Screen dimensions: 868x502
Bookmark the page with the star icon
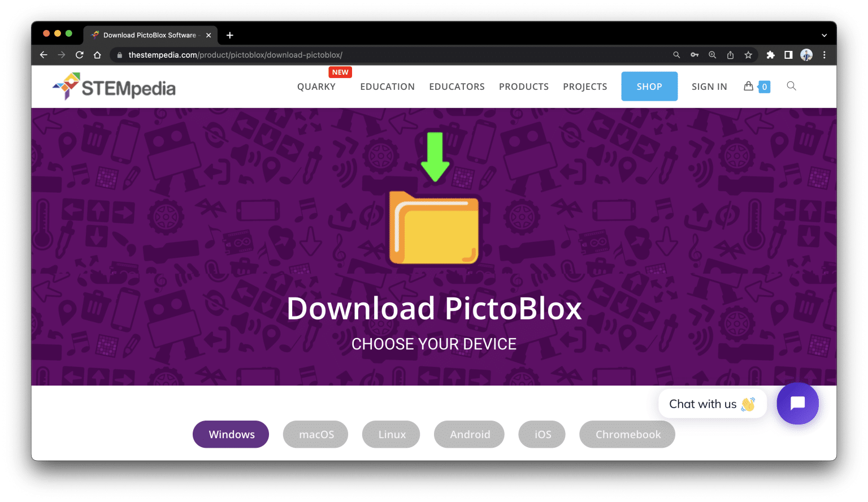coord(749,55)
